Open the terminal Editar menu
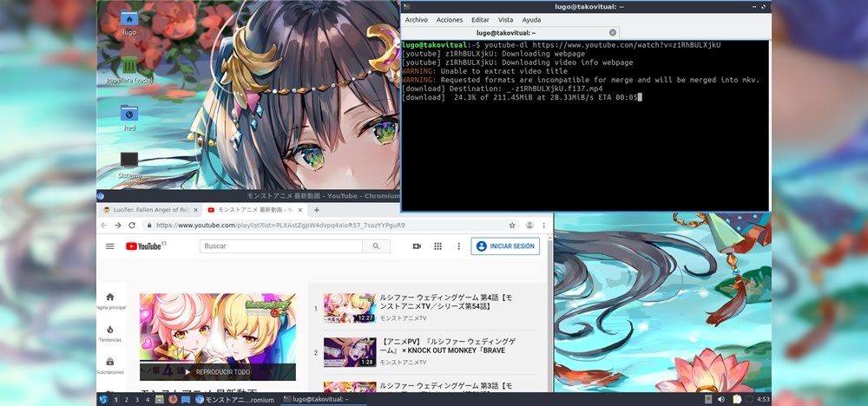 [x=480, y=20]
